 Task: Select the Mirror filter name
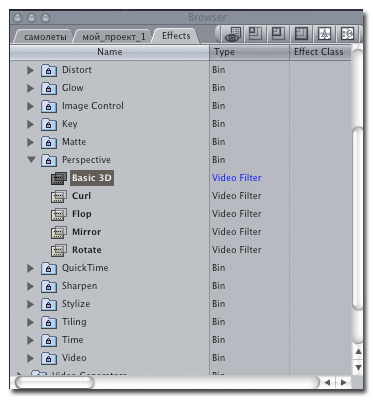coord(86,232)
